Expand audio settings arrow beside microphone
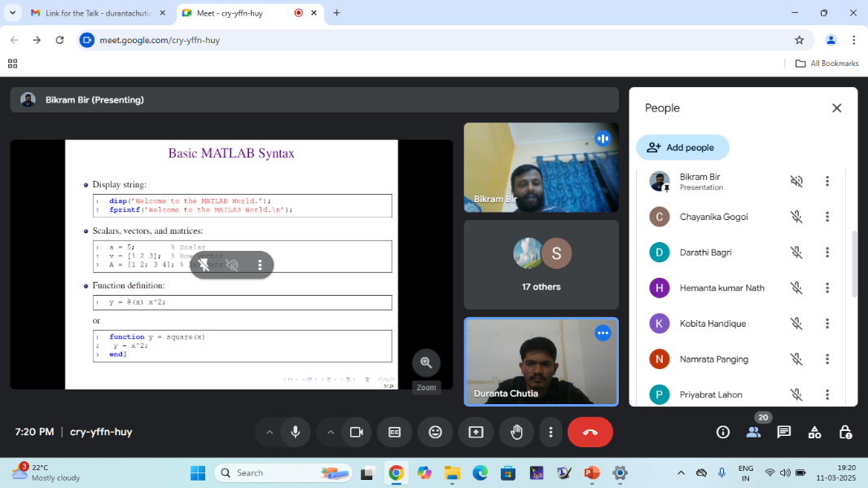868x488 pixels. [x=270, y=432]
